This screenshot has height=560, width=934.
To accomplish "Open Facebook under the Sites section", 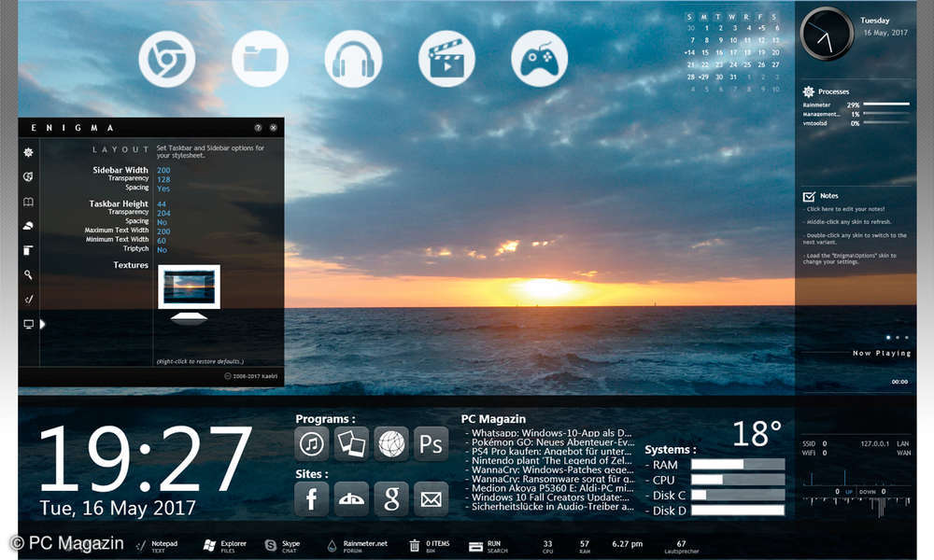I will tap(311, 499).
